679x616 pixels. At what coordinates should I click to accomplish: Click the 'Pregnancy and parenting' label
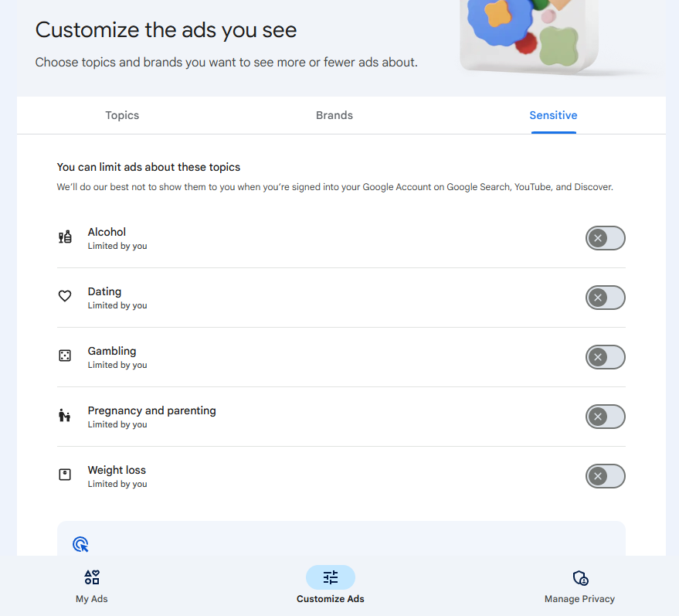pyautogui.click(x=151, y=410)
